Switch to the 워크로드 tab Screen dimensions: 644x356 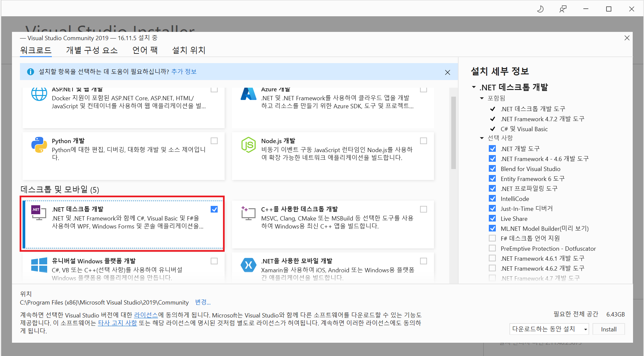[x=36, y=50]
